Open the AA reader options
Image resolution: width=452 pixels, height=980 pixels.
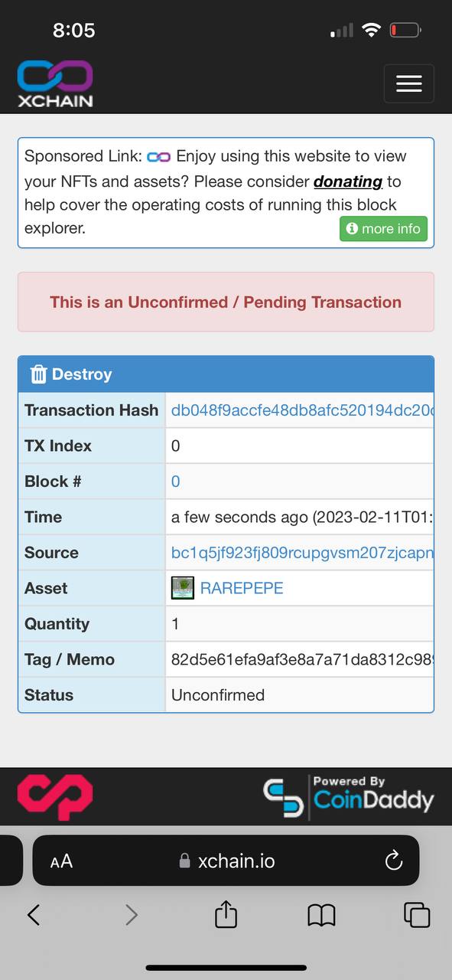coord(61,861)
